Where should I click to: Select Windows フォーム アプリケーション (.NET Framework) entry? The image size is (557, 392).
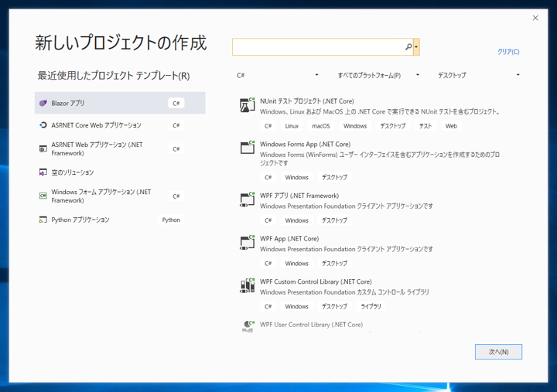(x=120, y=196)
